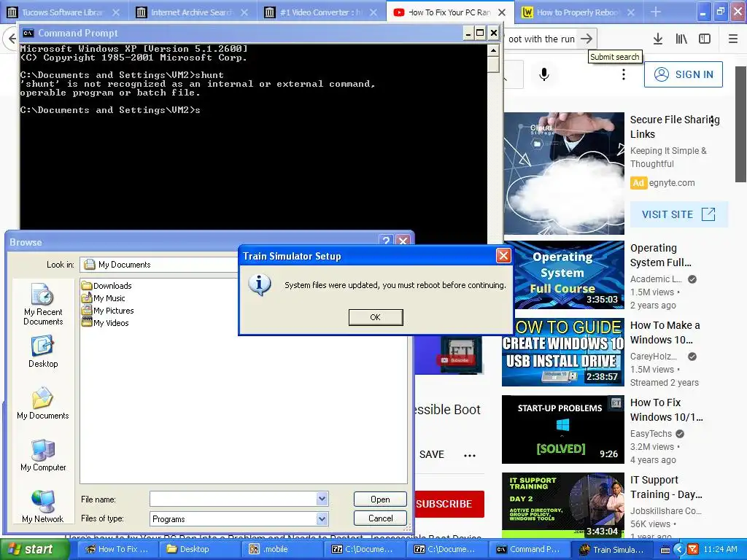Click OK in Train Simulator Setup dialog

376,317
